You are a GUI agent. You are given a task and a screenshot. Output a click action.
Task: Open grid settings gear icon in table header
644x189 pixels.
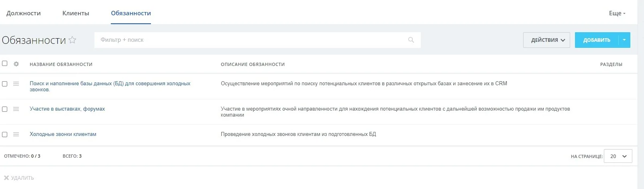coord(16,64)
